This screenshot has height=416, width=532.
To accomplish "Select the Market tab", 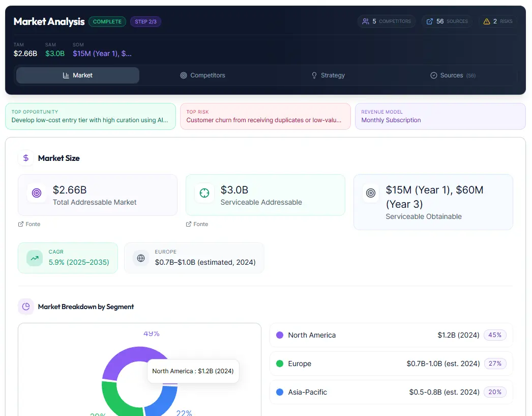I will tap(78, 75).
